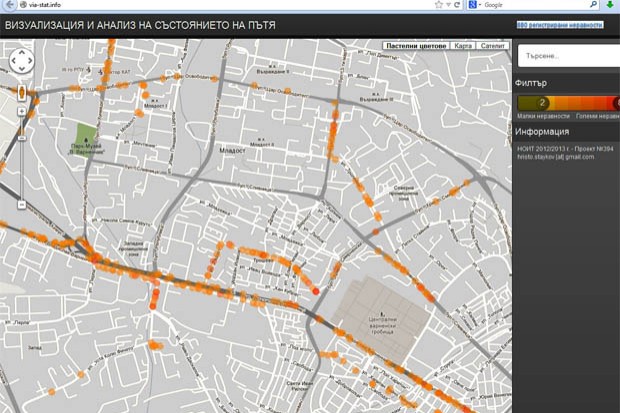Viewport: 620px width, 413px height.
Task: Switch to Пастелни цветове map style
Action: [x=415, y=46]
